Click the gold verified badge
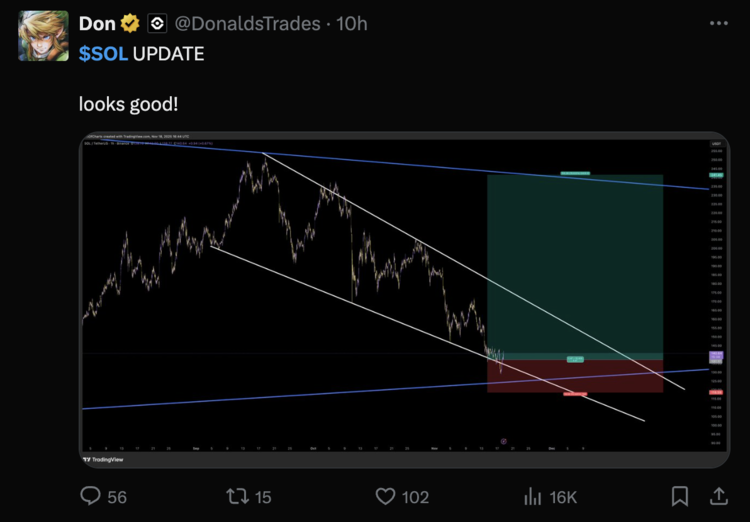The height and width of the screenshot is (522, 750). (x=130, y=23)
